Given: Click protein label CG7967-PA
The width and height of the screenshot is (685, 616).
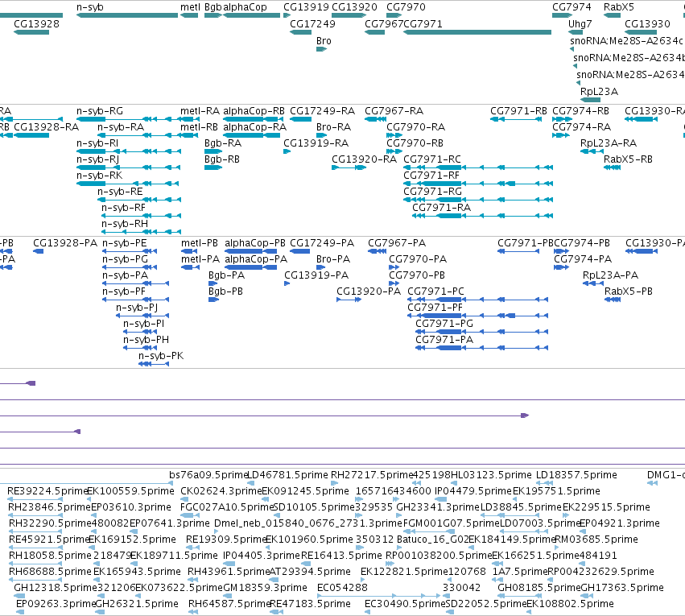Looking at the screenshot, I should click(x=397, y=243).
